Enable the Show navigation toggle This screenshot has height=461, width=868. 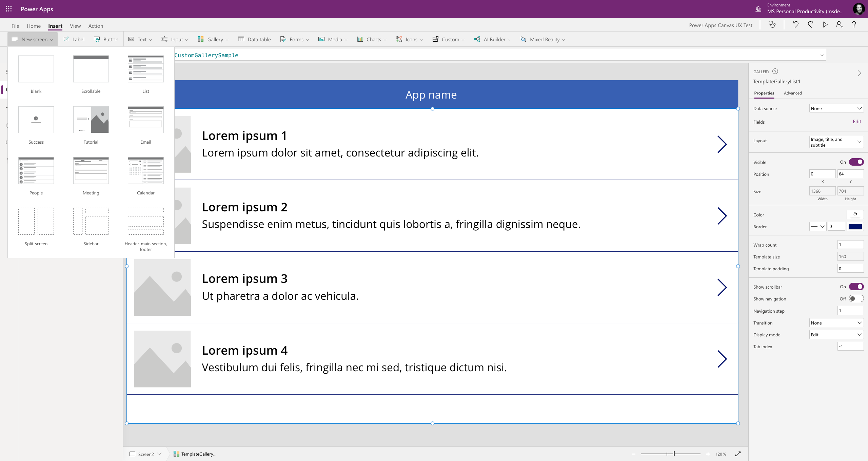coord(856,298)
